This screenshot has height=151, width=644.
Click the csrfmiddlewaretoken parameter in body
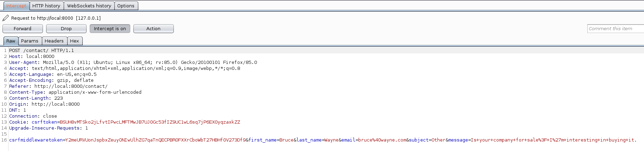(36, 140)
